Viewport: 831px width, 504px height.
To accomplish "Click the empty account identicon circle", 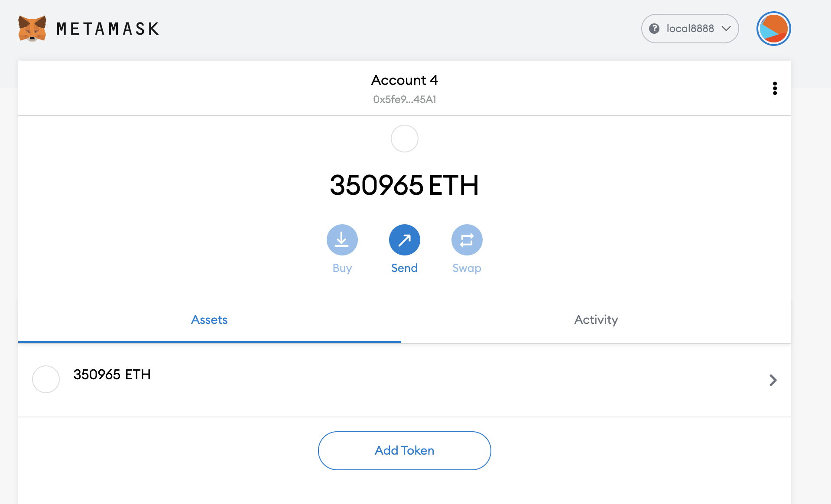I will click(x=404, y=139).
